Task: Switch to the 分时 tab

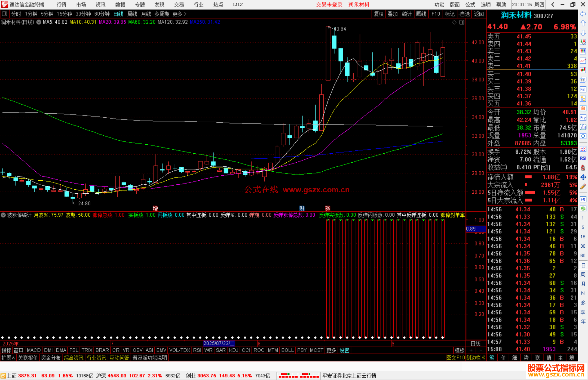Action: pos(16,14)
